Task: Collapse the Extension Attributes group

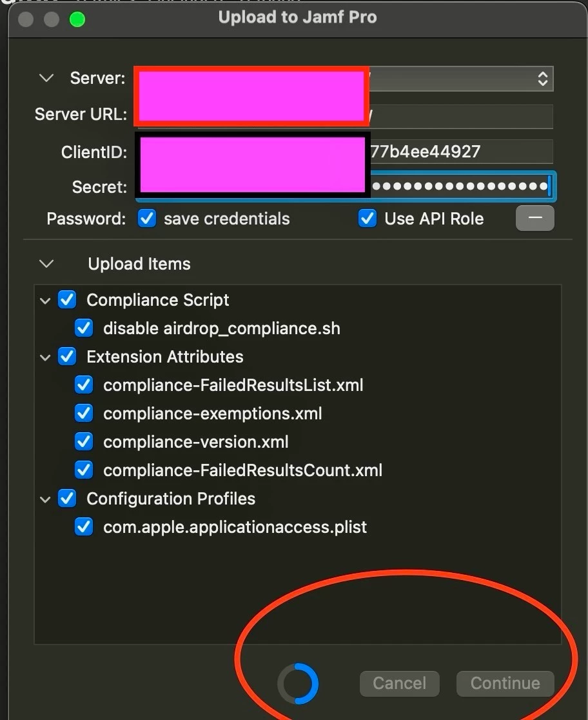Action: [45, 357]
